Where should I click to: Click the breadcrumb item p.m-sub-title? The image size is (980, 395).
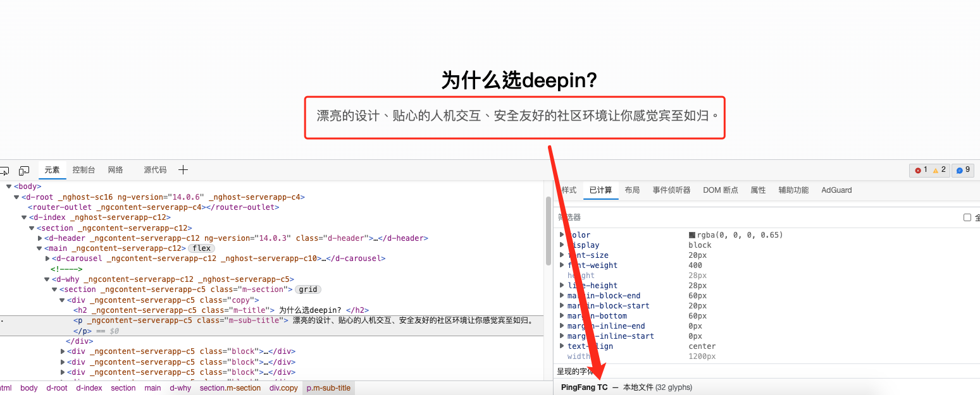coord(328,388)
